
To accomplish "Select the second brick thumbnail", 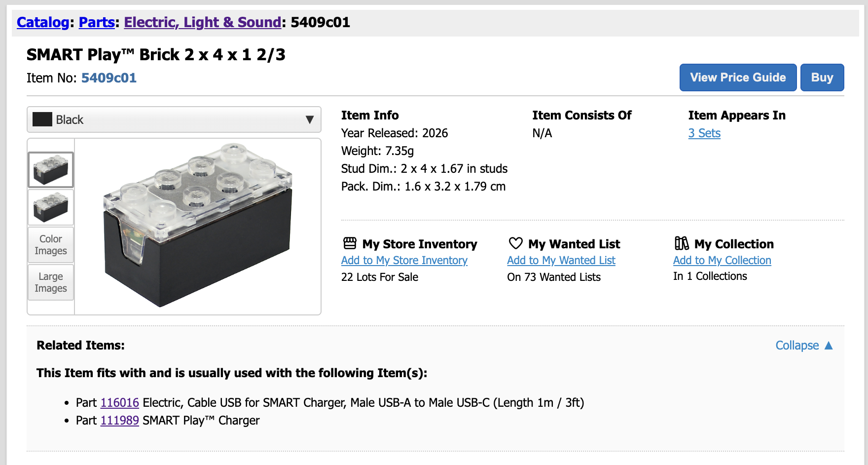I will [51, 207].
